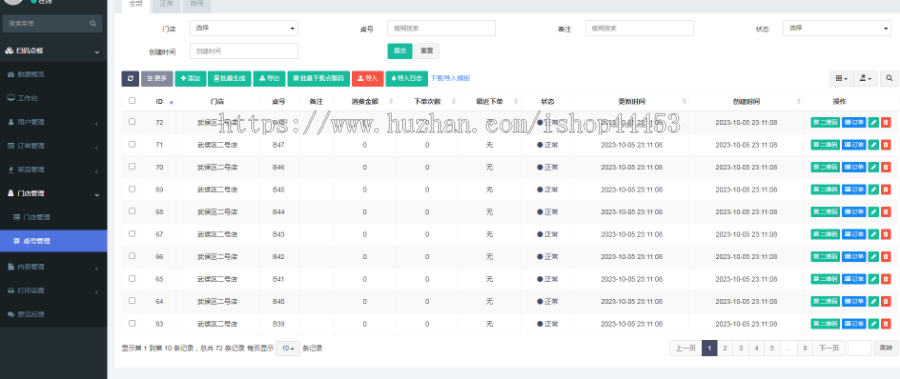This screenshot has height=379, width=900.
Task: Open the 下载导入模板 link
Action: coord(450,78)
